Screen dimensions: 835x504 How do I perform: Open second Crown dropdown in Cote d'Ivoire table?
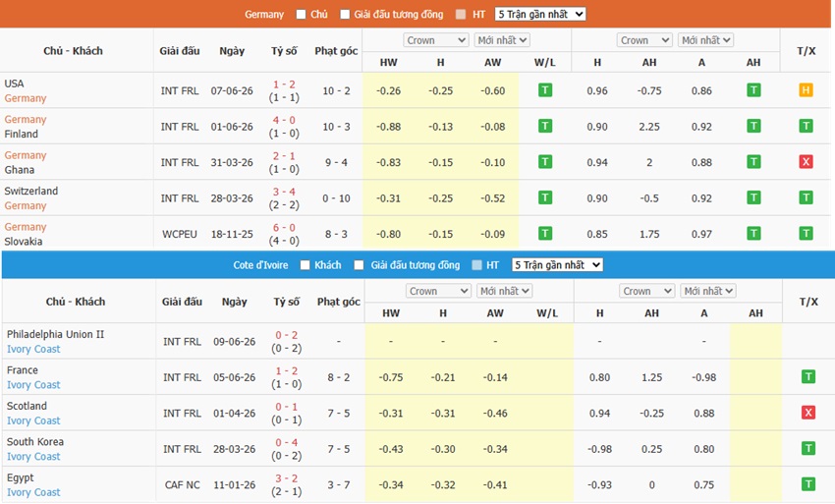coord(646,291)
